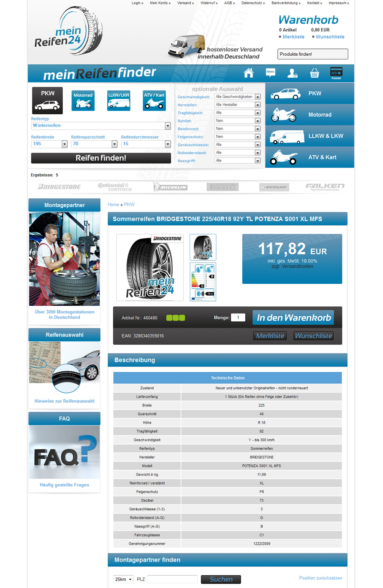
Task: Click the Suchen button
Action: [x=221, y=579]
